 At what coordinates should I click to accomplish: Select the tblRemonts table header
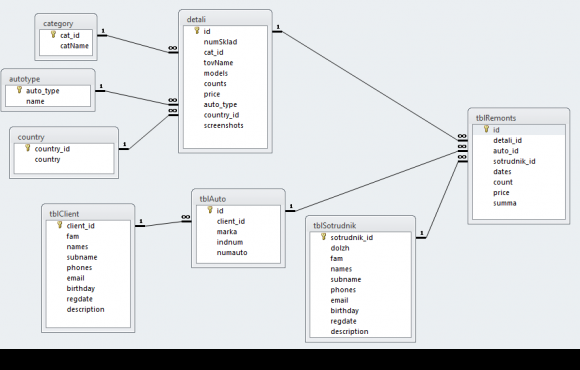pos(519,118)
